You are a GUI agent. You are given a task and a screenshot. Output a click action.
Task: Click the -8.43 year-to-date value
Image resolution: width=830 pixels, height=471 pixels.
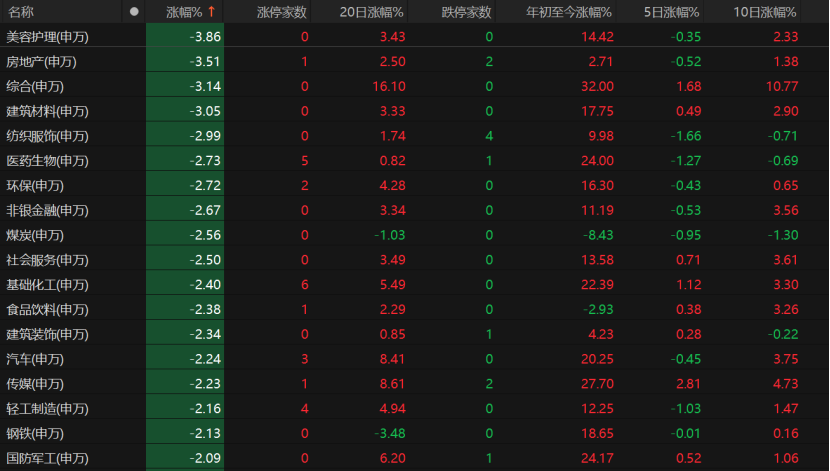click(x=598, y=235)
